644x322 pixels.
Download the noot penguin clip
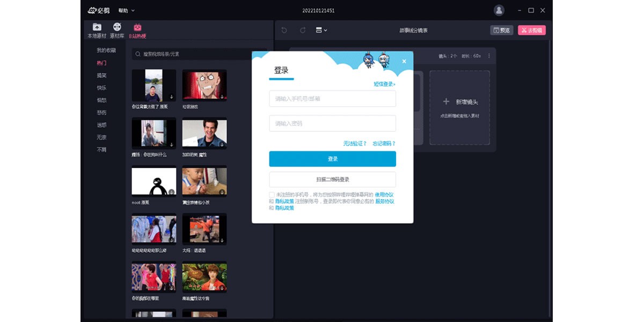pyautogui.click(x=171, y=192)
